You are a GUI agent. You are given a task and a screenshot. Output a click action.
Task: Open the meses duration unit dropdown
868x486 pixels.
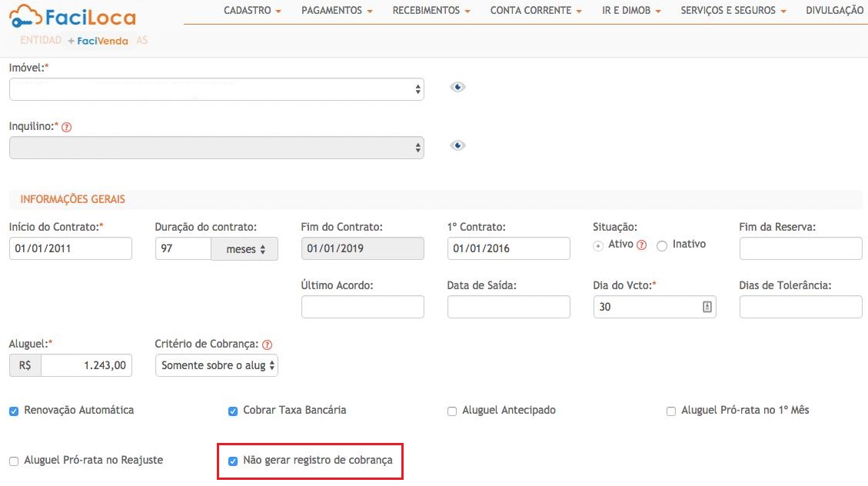click(x=244, y=249)
